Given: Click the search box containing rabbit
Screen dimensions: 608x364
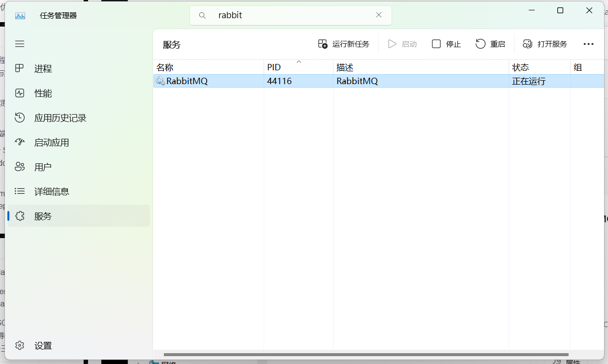Looking at the screenshot, I should pos(291,15).
